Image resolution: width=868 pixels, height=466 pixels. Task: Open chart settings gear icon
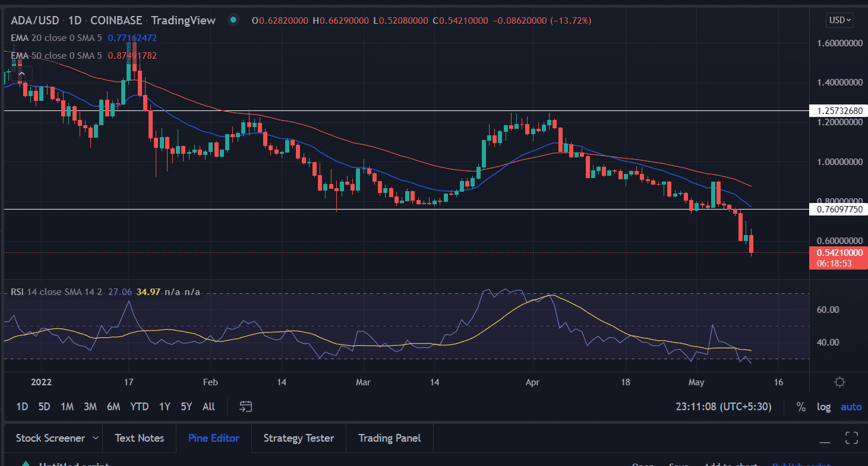pos(839,382)
